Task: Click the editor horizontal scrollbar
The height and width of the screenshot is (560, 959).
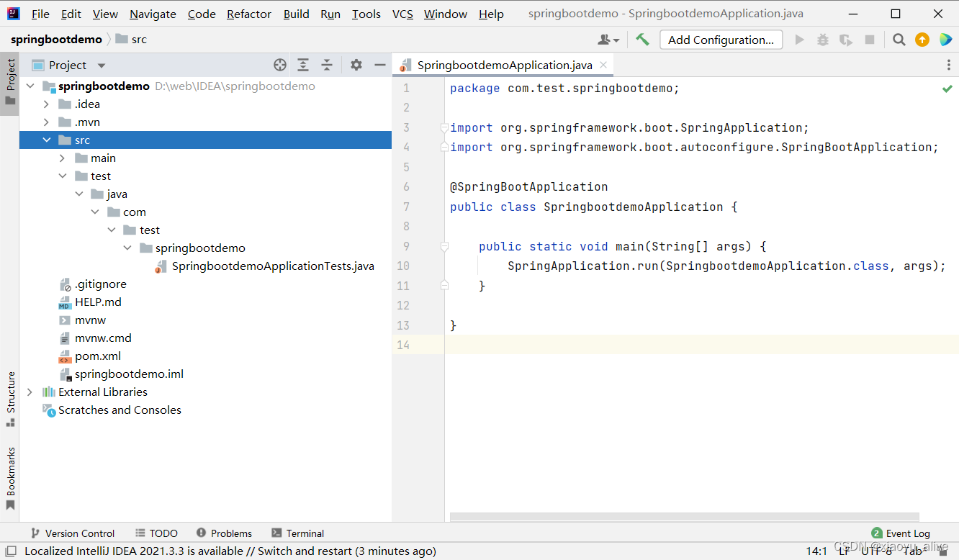Action: [684, 516]
